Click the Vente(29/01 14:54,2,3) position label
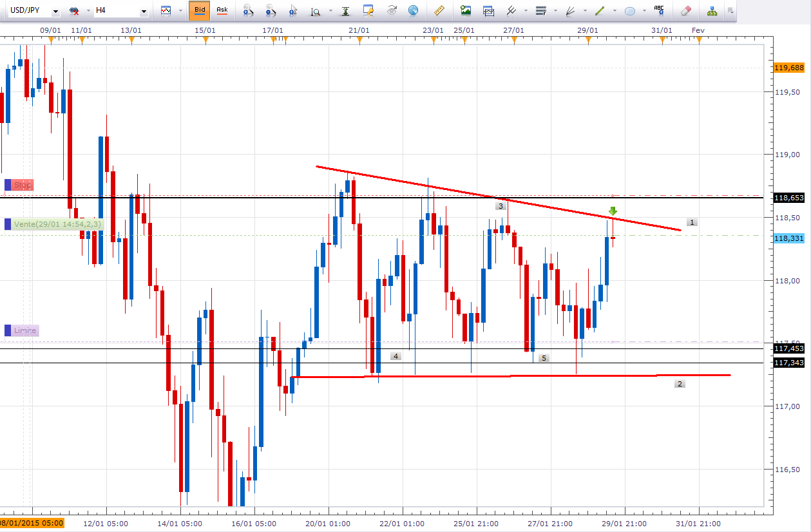Image resolution: width=811 pixels, height=532 pixels. coord(53,224)
